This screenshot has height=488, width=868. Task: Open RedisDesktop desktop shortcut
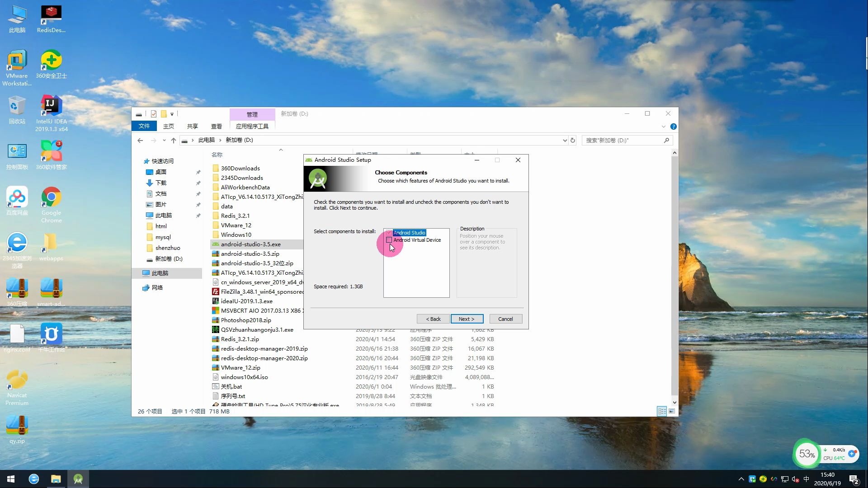click(x=51, y=19)
